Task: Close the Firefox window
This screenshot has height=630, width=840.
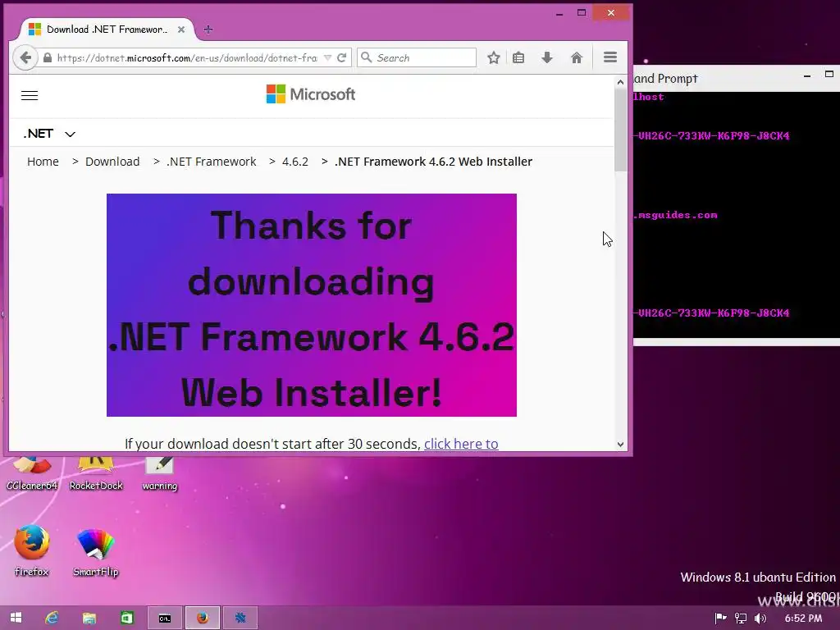Action: pyautogui.click(x=611, y=13)
